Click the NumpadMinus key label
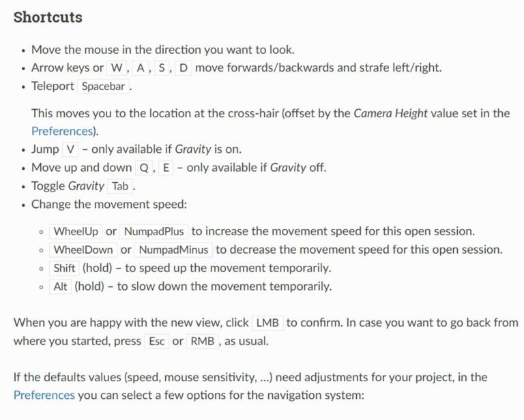Image resolution: width=524 pixels, height=420 pixels. pyautogui.click(x=174, y=250)
